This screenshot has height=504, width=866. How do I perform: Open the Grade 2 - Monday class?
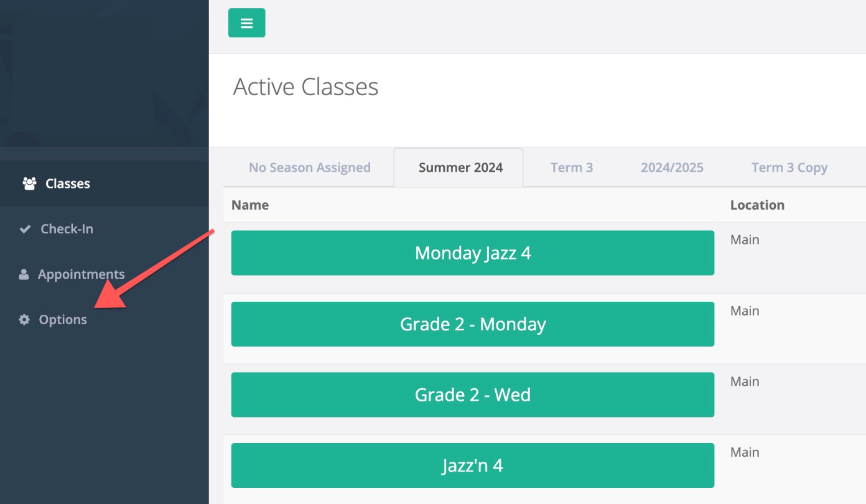pyautogui.click(x=473, y=324)
